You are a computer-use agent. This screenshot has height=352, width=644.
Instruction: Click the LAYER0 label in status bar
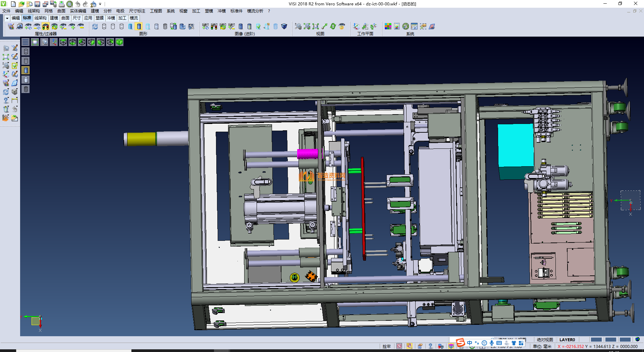click(567, 340)
